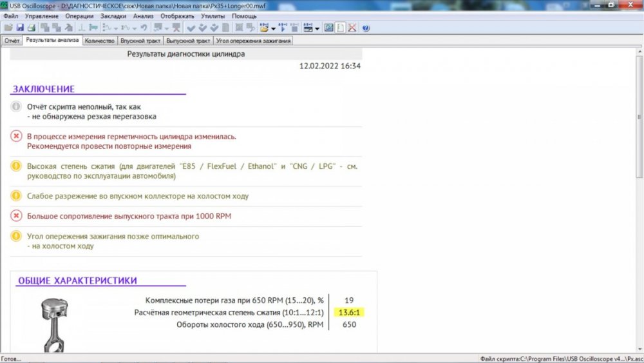The width and height of the screenshot is (644, 363).
Task: Click the scrollbar up arrow
Action: [x=639, y=52]
